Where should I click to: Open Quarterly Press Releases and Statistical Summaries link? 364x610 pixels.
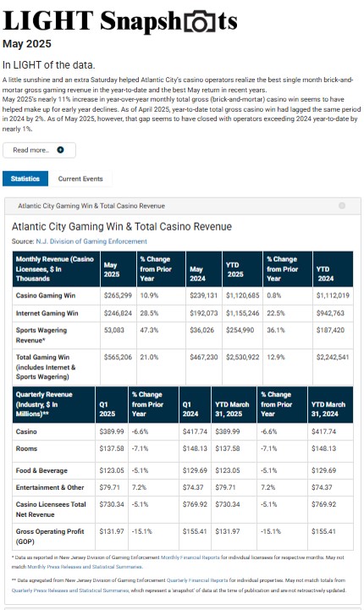70,591
